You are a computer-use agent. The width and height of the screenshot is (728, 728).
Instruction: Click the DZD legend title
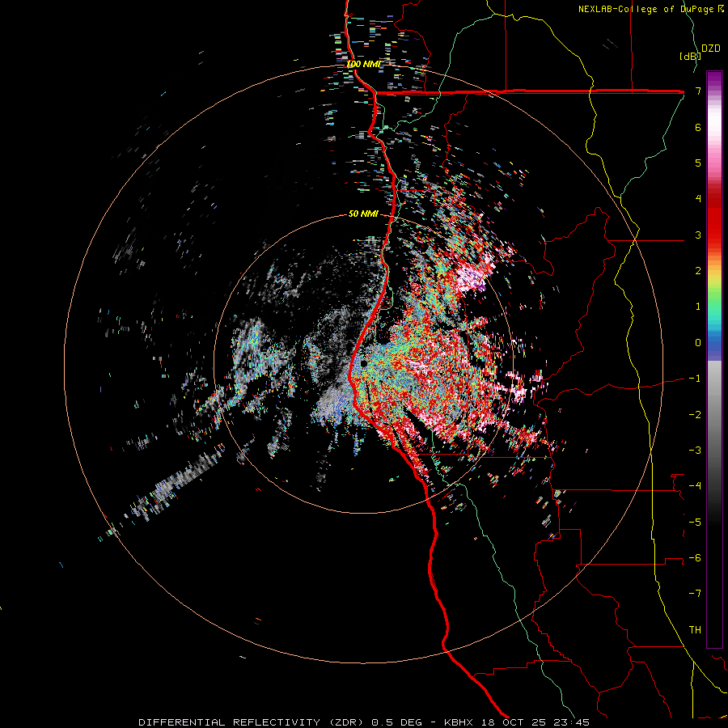(710, 49)
